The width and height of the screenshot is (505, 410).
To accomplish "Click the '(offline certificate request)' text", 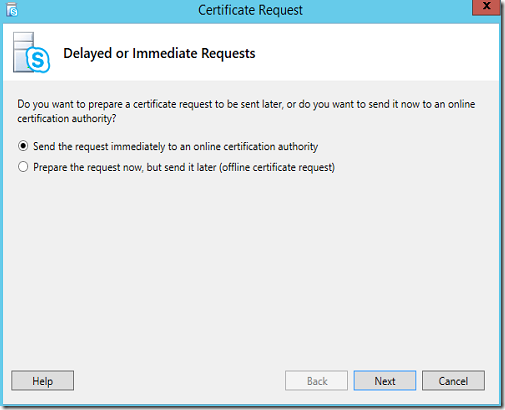I will coord(277,167).
